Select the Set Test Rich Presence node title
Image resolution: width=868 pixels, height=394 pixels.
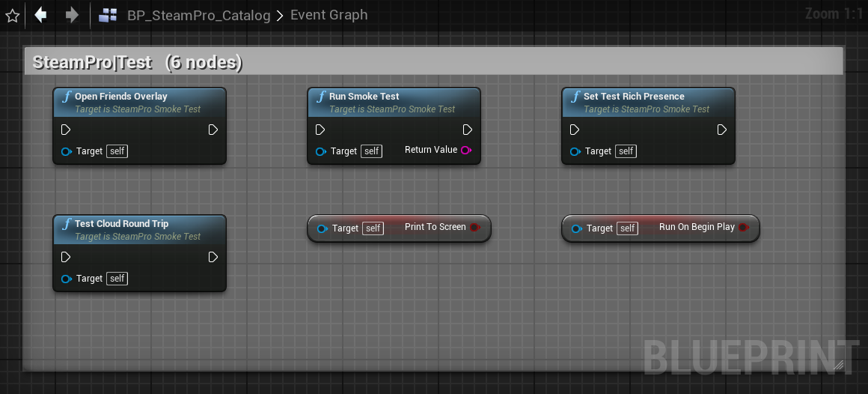click(x=634, y=97)
